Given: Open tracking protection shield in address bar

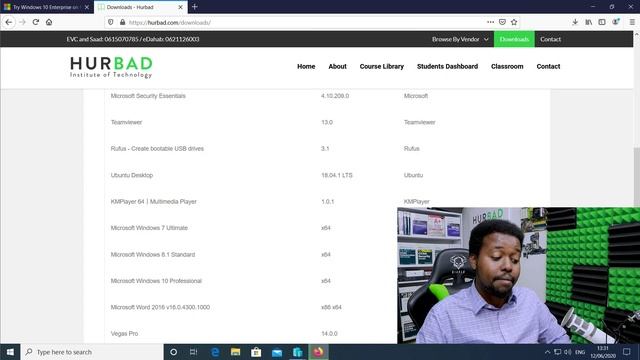Looking at the screenshot, I should click(x=111, y=22).
